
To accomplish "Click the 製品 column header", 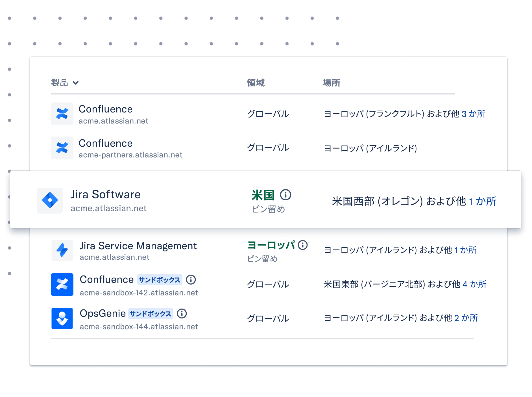I will click(x=60, y=83).
